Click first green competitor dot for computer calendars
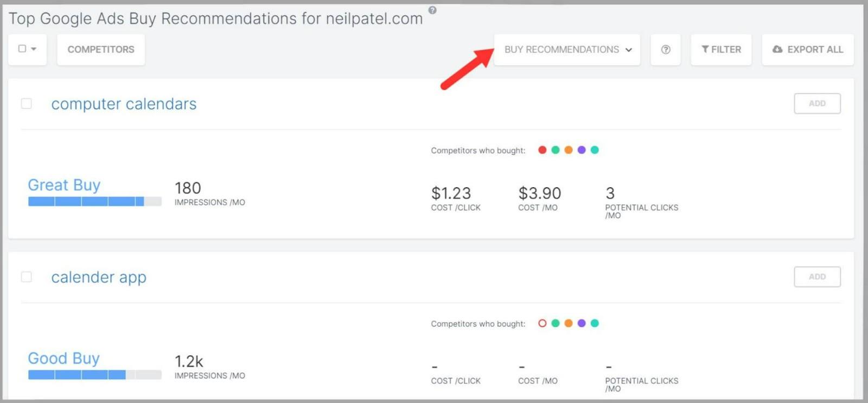This screenshot has height=403, width=868. tap(556, 150)
